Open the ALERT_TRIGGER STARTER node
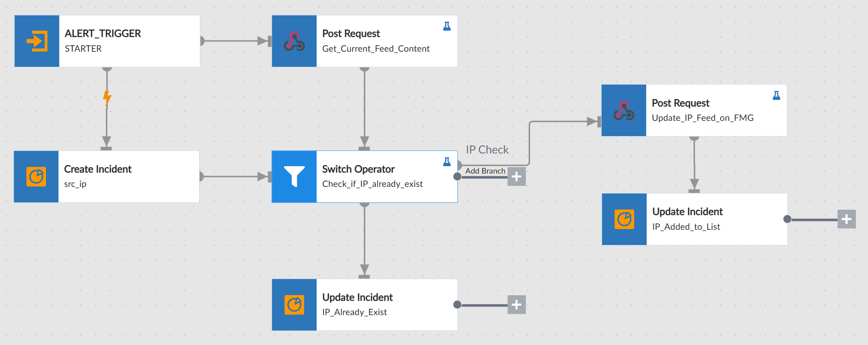 107,41
